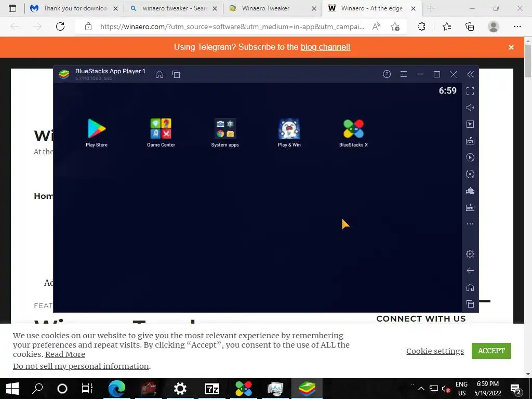The image size is (532, 399).
Task: Open 7-Zip from the taskbar
Action: pos(212,389)
